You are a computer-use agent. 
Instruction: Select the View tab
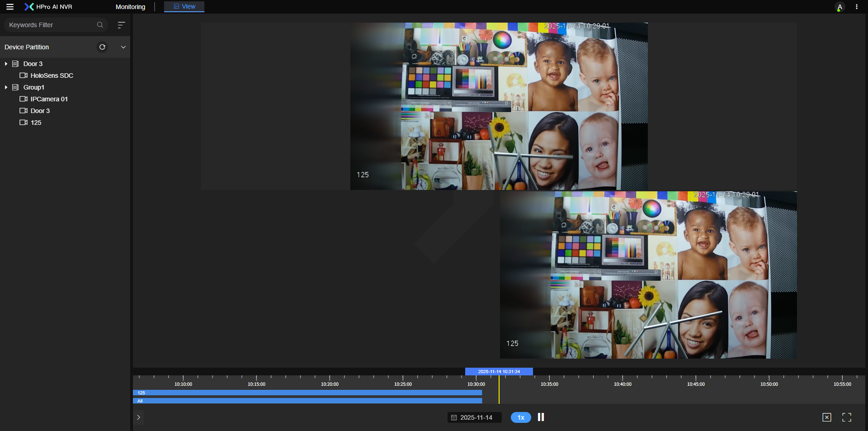coord(184,6)
